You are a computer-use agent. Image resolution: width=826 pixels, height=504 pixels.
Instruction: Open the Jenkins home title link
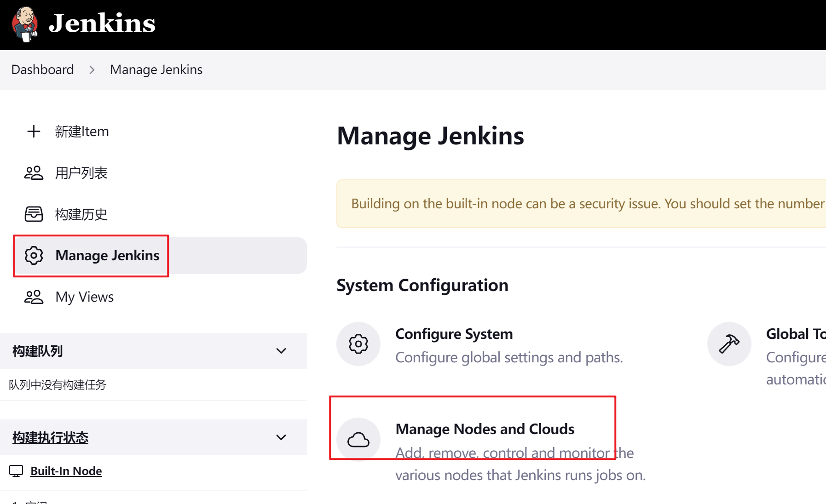point(102,23)
